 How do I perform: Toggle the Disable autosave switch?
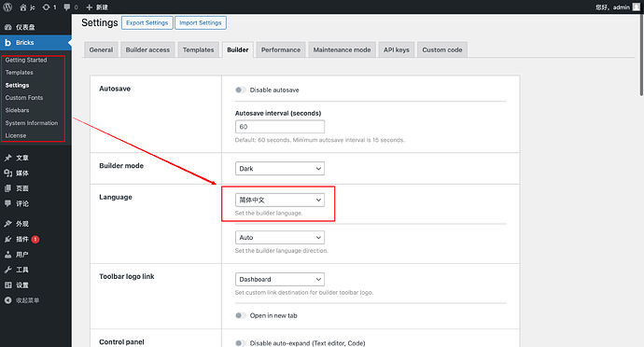(x=240, y=90)
